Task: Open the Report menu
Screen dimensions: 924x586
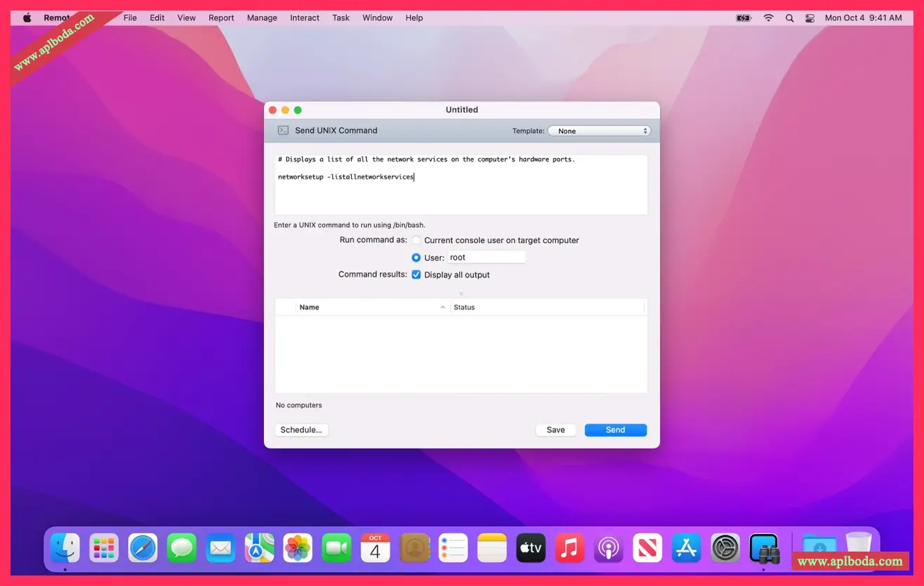Action: click(221, 18)
